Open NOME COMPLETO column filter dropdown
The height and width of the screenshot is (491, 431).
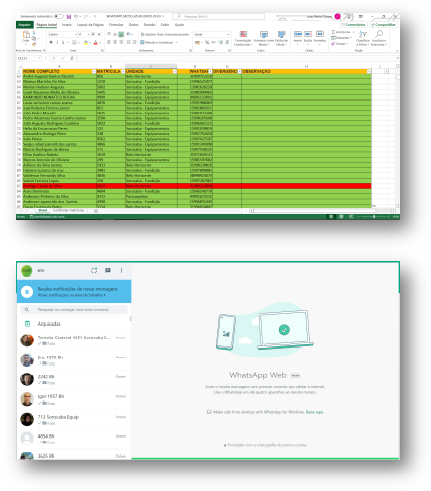coord(94,72)
